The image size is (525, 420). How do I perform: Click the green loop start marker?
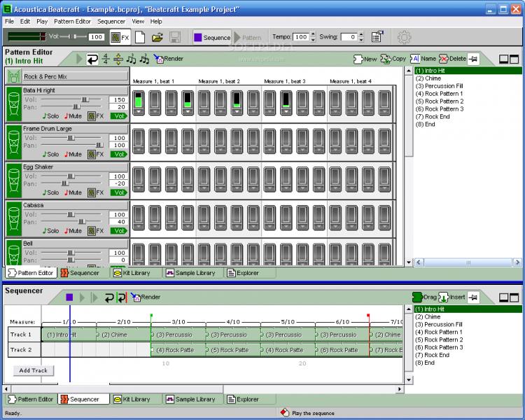(151, 316)
